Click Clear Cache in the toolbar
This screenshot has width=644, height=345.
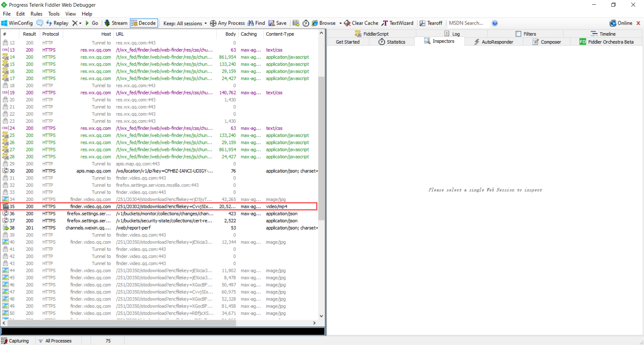[x=361, y=23]
